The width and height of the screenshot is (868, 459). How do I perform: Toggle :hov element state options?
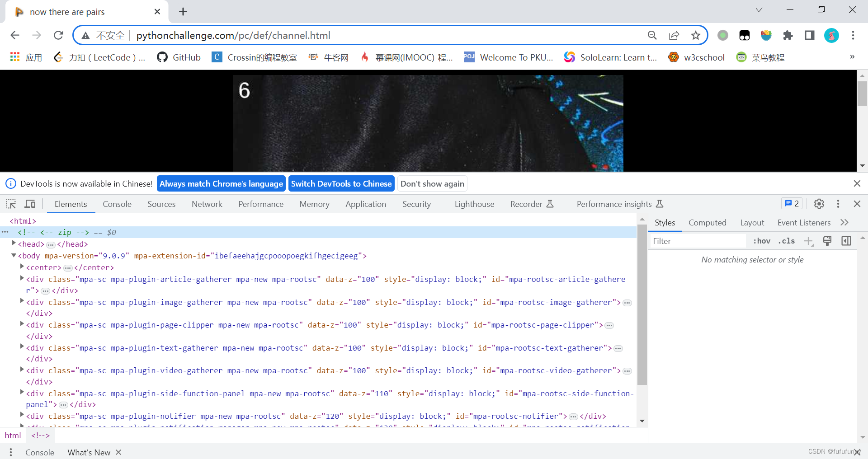click(762, 241)
